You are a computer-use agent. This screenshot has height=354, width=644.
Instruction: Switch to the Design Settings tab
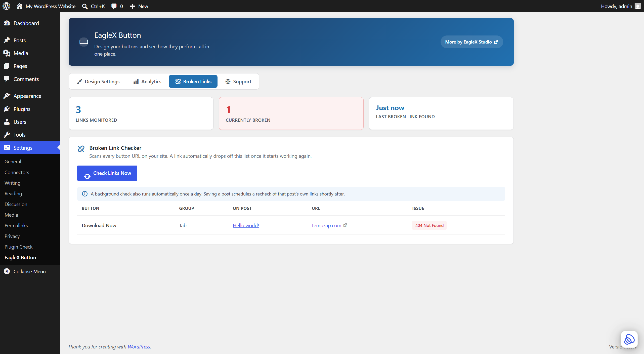click(98, 82)
